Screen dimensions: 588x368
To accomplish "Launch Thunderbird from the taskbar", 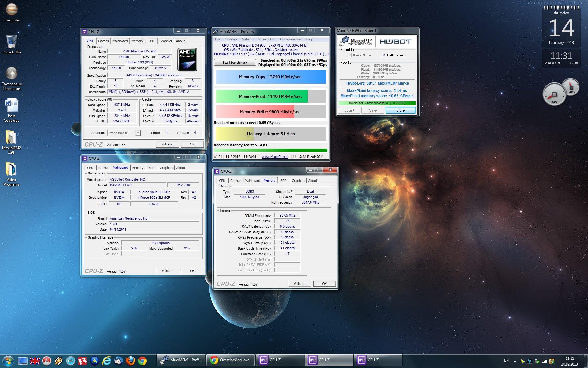I will coord(119,361).
